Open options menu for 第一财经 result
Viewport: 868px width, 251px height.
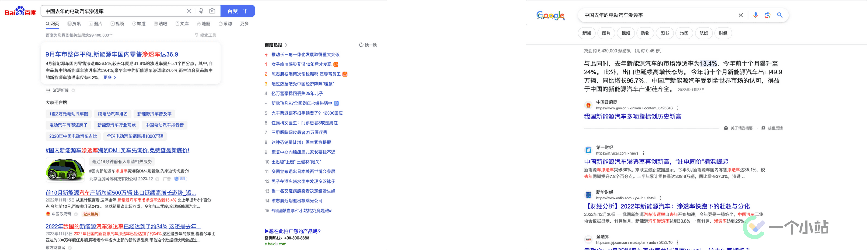[643, 153]
